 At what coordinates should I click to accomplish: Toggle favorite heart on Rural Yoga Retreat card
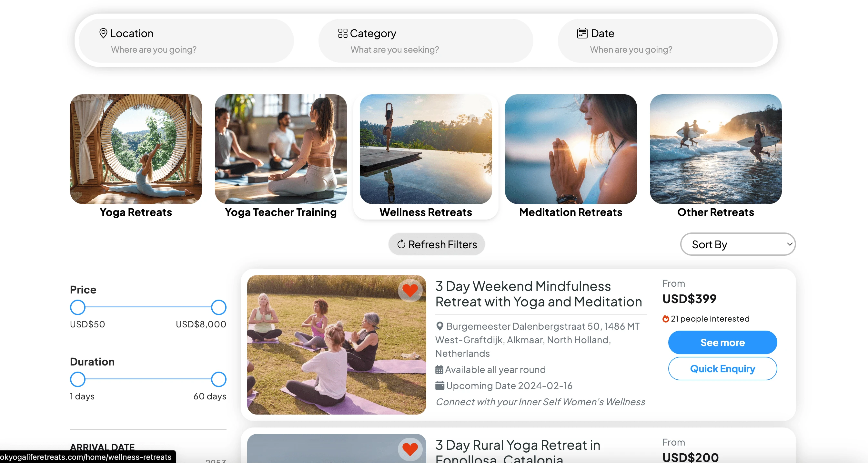[x=410, y=449]
